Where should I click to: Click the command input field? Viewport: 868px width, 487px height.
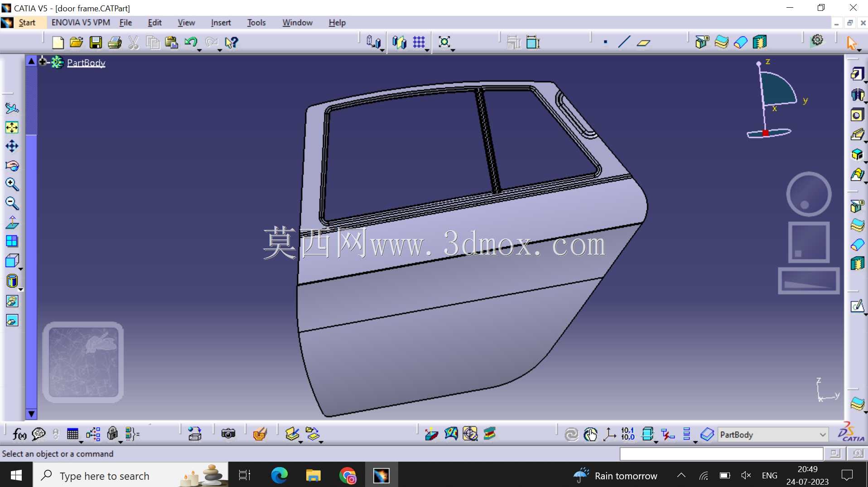pyautogui.click(x=721, y=454)
